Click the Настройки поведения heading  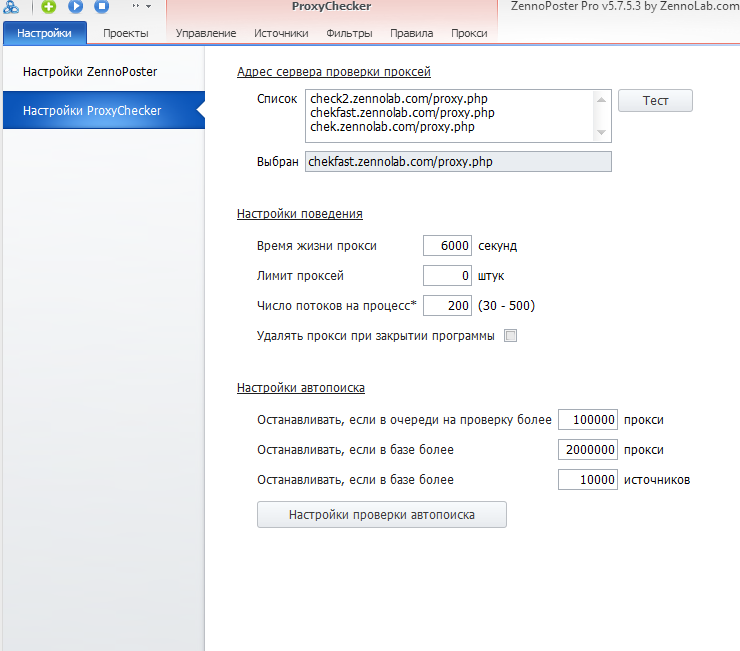coord(300,214)
